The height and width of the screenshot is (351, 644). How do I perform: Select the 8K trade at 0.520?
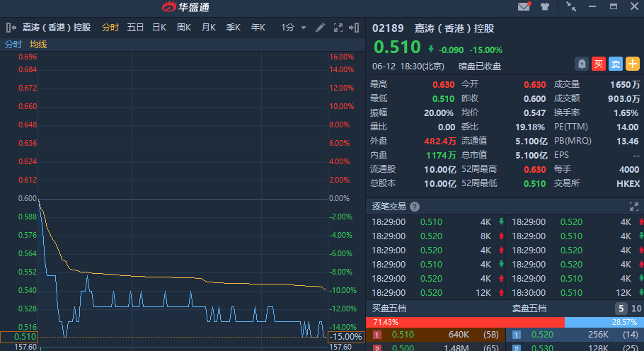tap(437, 236)
